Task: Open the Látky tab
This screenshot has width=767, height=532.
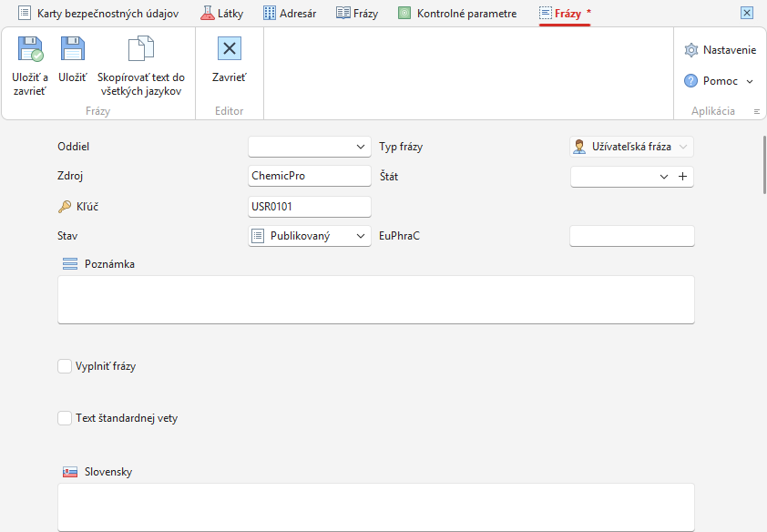Action: [221, 13]
